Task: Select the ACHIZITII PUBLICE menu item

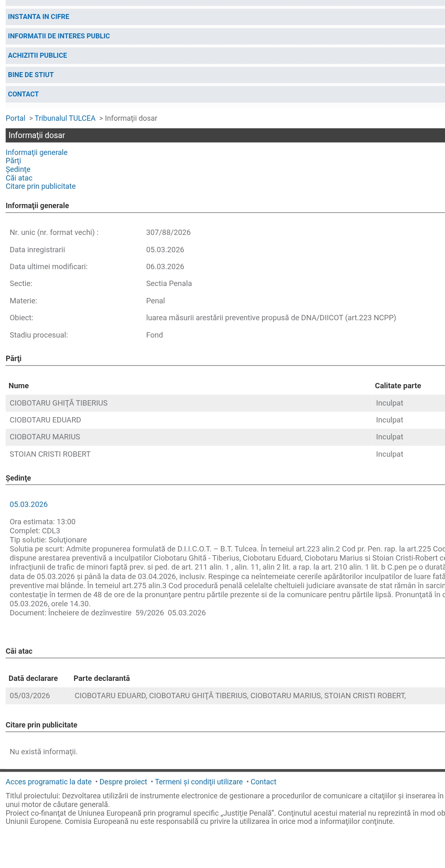Action: pyautogui.click(x=37, y=56)
